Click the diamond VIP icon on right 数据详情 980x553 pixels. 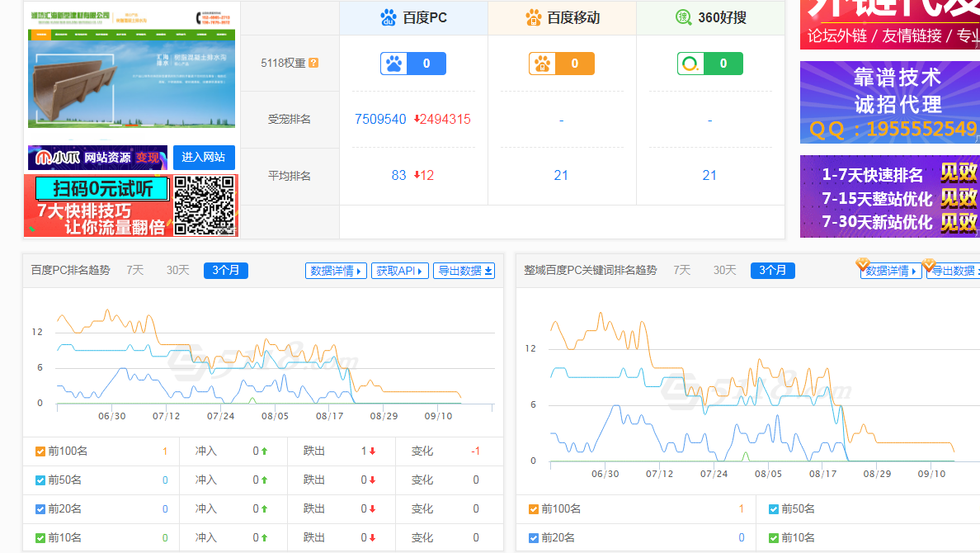(x=863, y=265)
